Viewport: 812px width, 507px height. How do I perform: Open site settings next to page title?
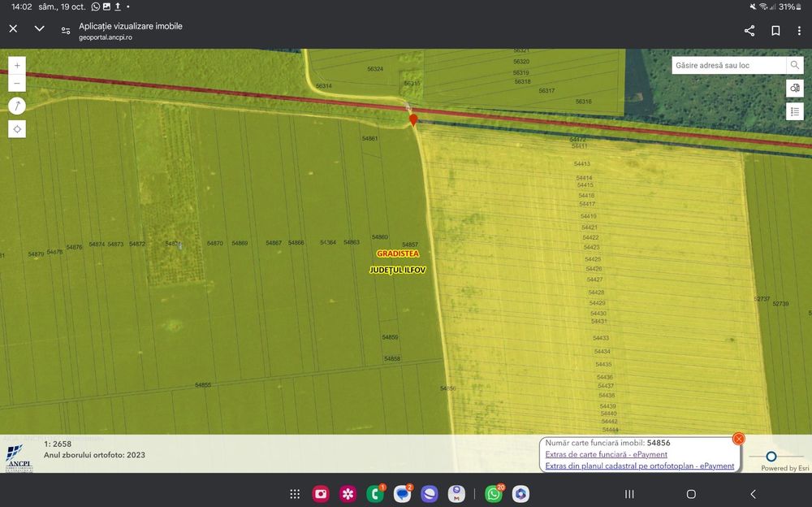pyautogui.click(x=66, y=31)
